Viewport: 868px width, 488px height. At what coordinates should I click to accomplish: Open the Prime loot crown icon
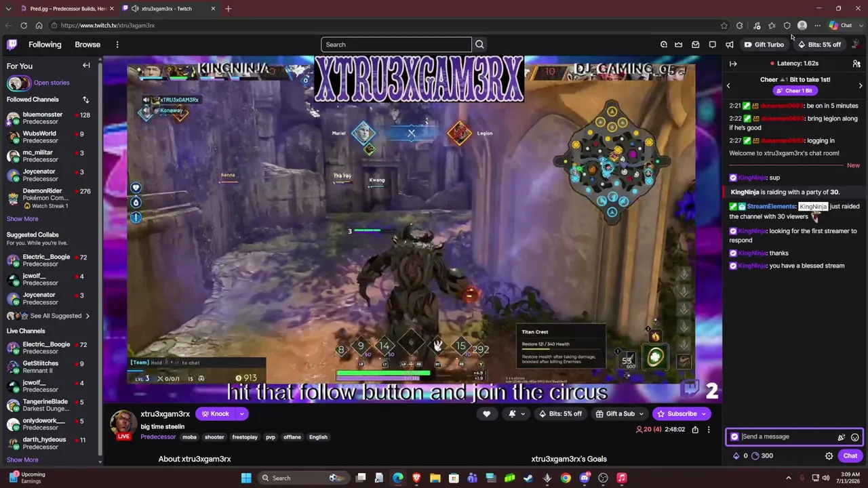(679, 45)
